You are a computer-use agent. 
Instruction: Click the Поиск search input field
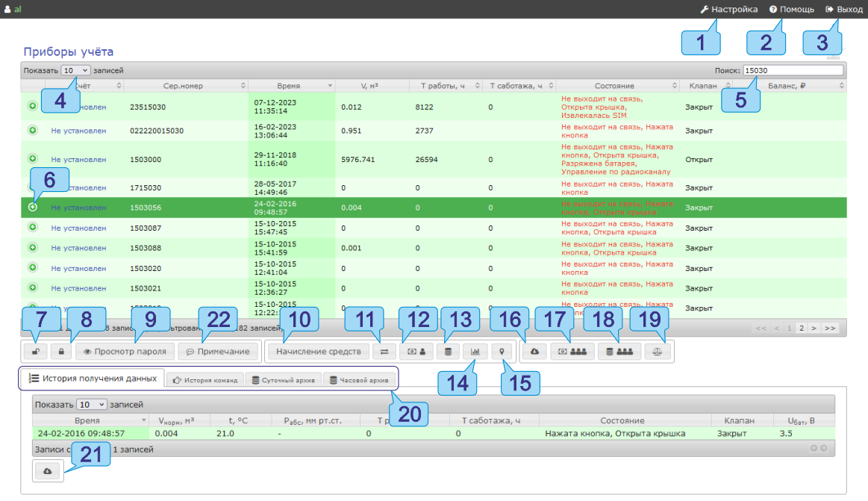click(793, 70)
